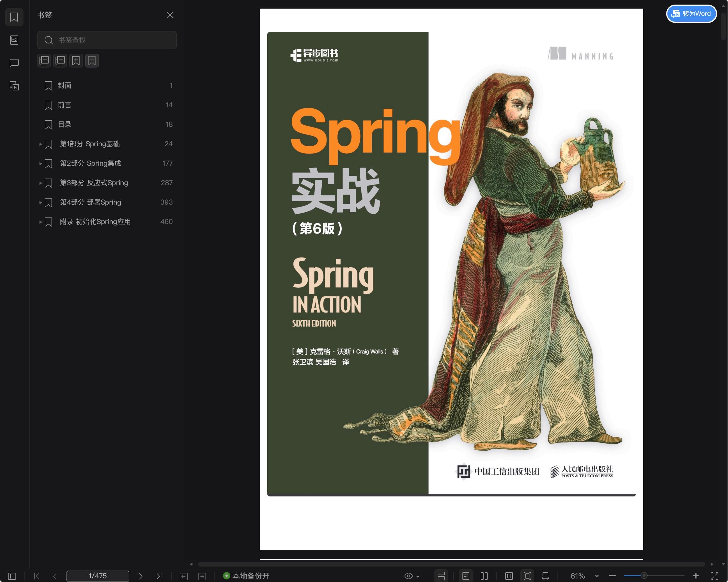
Task: Open the eye mode dropdown arrow
Action: click(x=418, y=576)
